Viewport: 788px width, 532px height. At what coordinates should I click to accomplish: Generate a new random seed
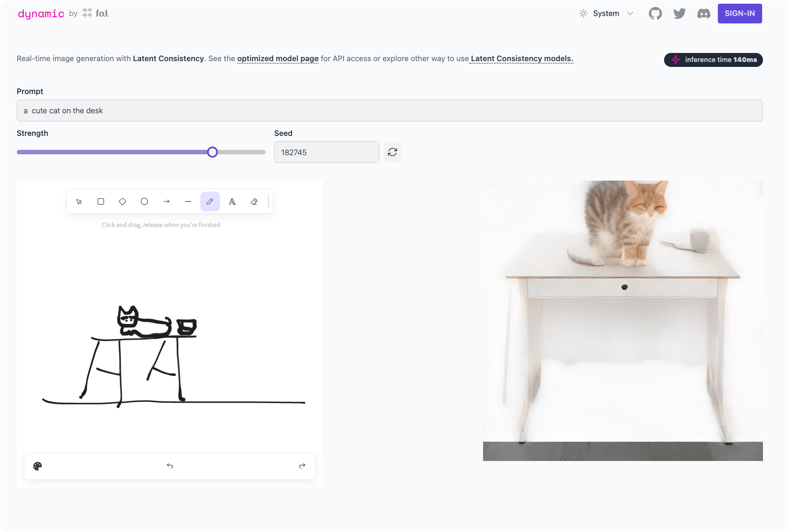click(x=392, y=152)
